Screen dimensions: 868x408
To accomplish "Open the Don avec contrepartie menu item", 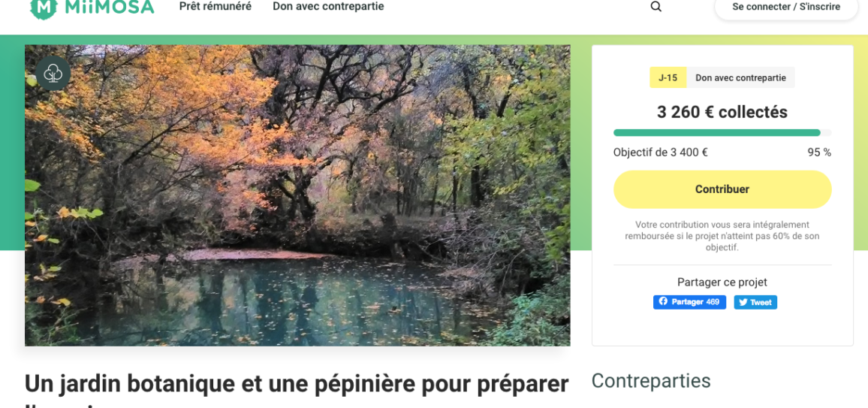I will click(x=328, y=7).
